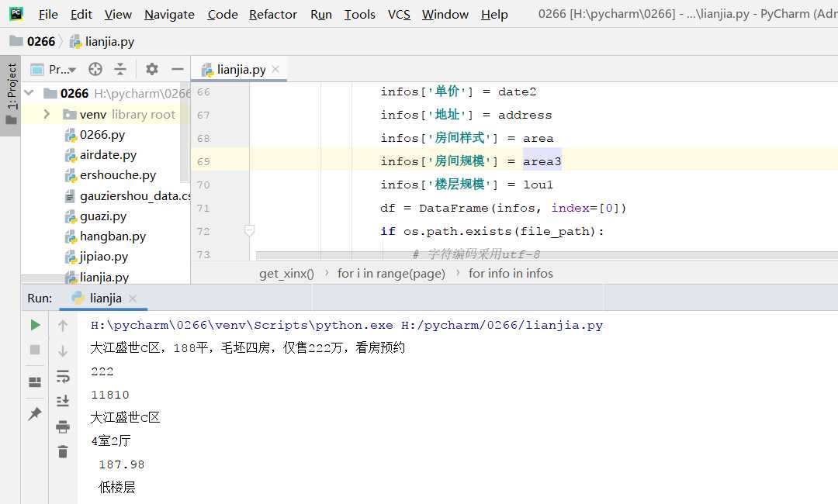Click 'for info in infos' breadcrumb

click(511, 274)
